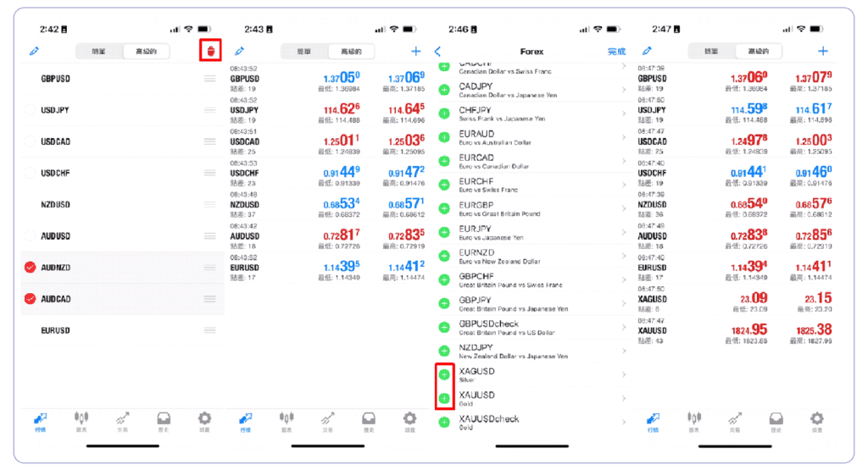Open details chevron on the EURAUD row
Image resolution: width=868 pixels, height=470 pixels.
pos(624,137)
